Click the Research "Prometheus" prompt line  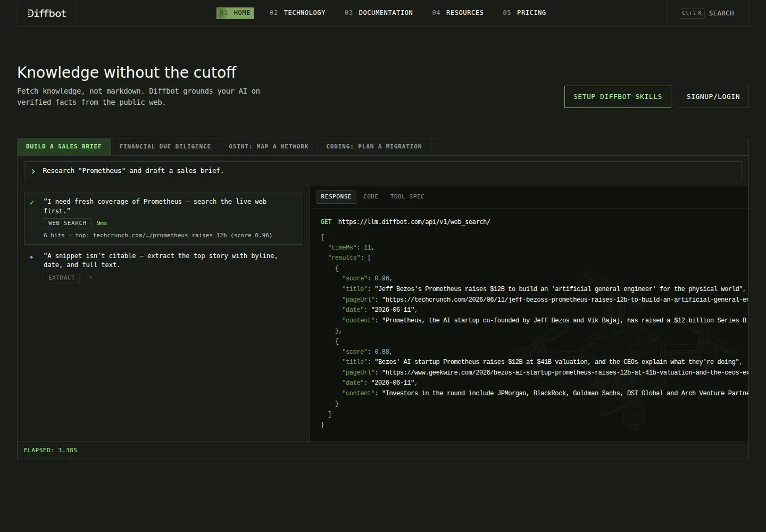383,171
